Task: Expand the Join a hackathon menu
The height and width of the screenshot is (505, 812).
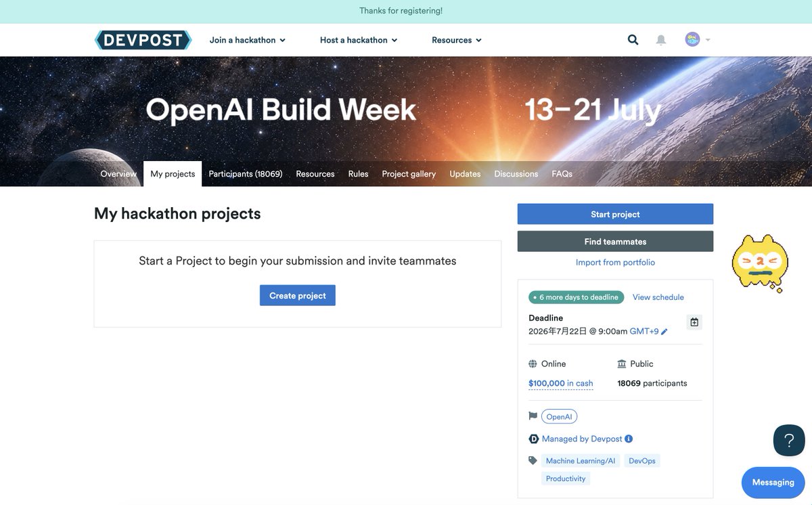Action: pos(247,40)
